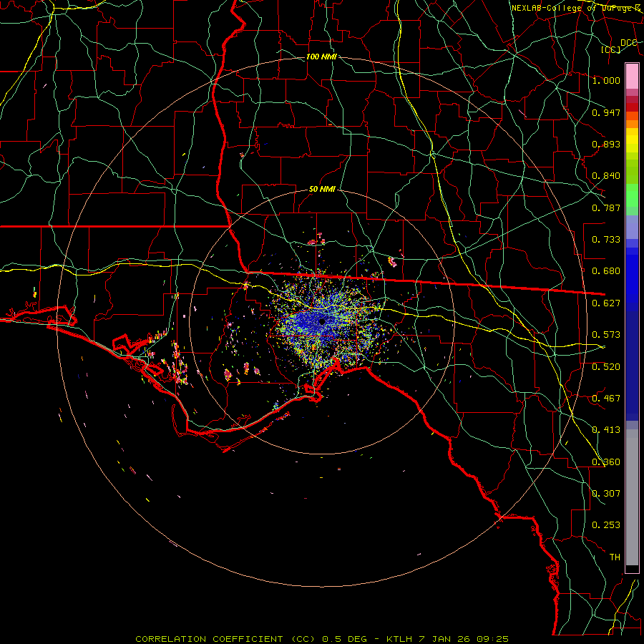The image size is (644, 644).
Task: Click the gray lower segment of the color bar
Action: coord(632,497)
